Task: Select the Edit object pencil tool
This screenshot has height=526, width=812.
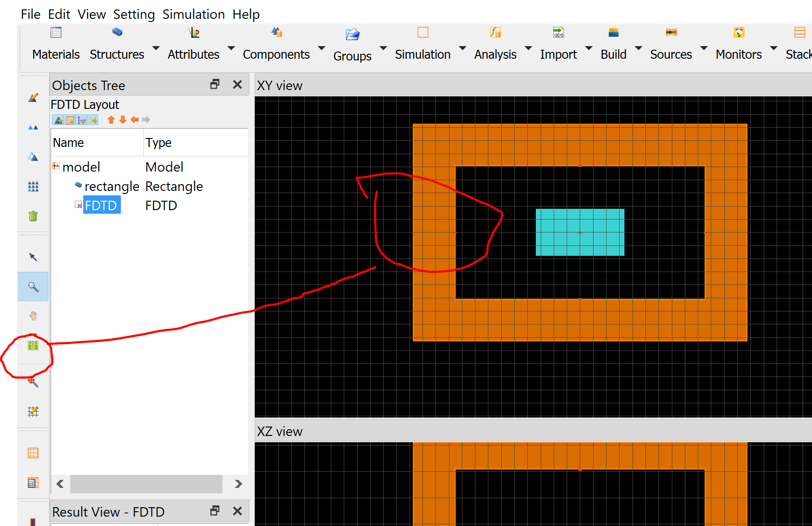Action: [x=33, y=98]
